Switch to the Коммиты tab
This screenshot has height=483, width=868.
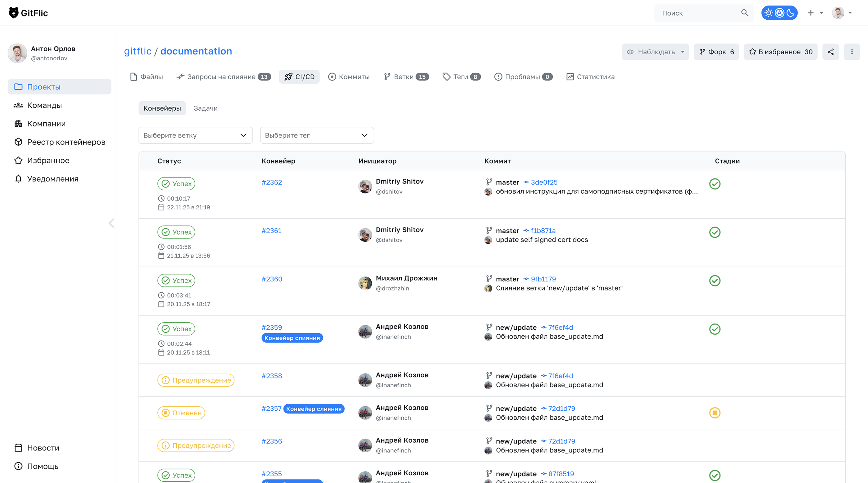pyautogui.click(x=349, y=77)
